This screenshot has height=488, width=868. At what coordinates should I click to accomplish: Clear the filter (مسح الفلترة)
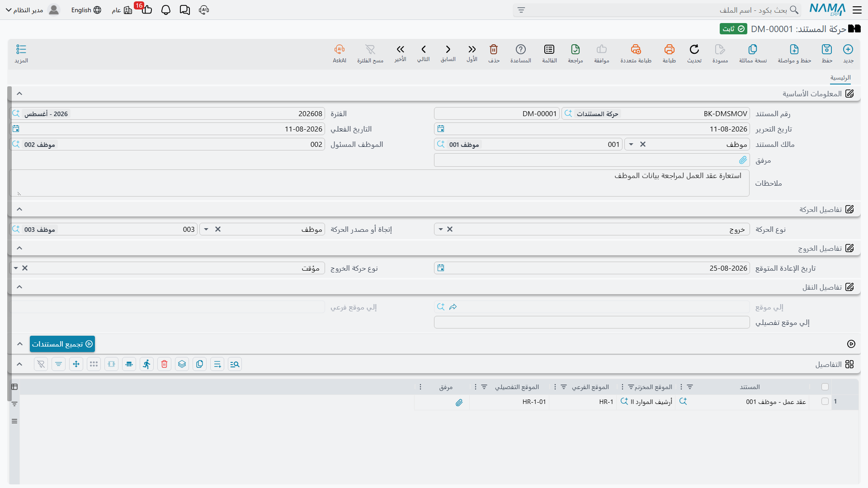tap(370, 49)
